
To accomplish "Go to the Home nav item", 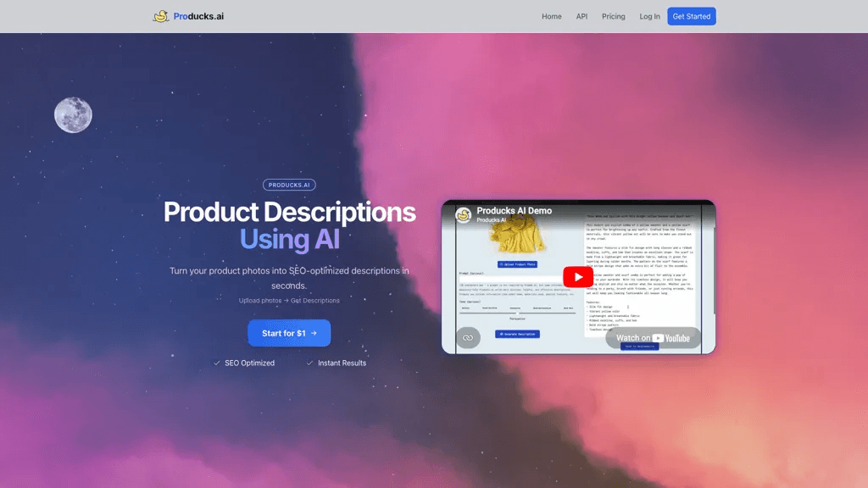I will (x=551, y=17).
